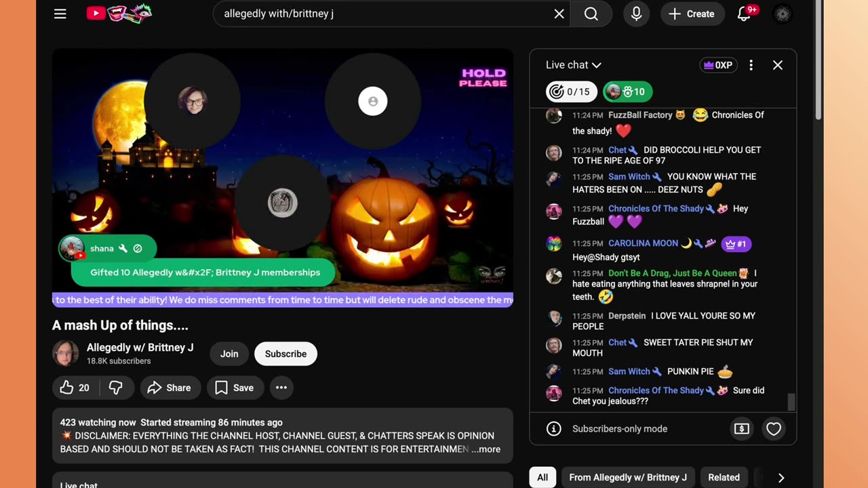Open the hamburger guide menu
868x488 pixels.
[x=60, y=14]
